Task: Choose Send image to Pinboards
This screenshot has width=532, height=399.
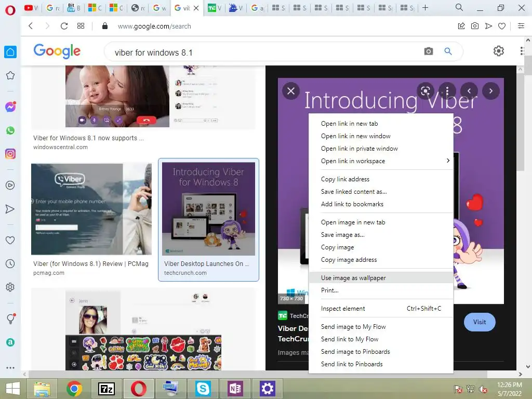Action: point(381,352)
